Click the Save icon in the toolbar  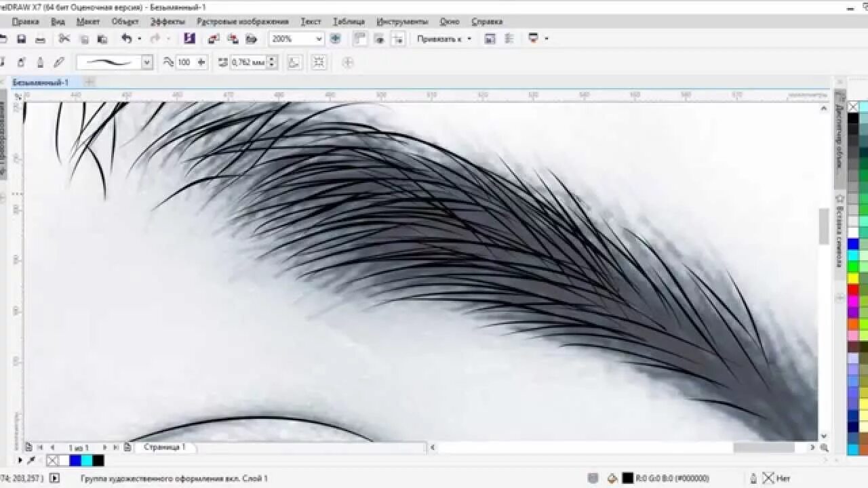[21, 39]
